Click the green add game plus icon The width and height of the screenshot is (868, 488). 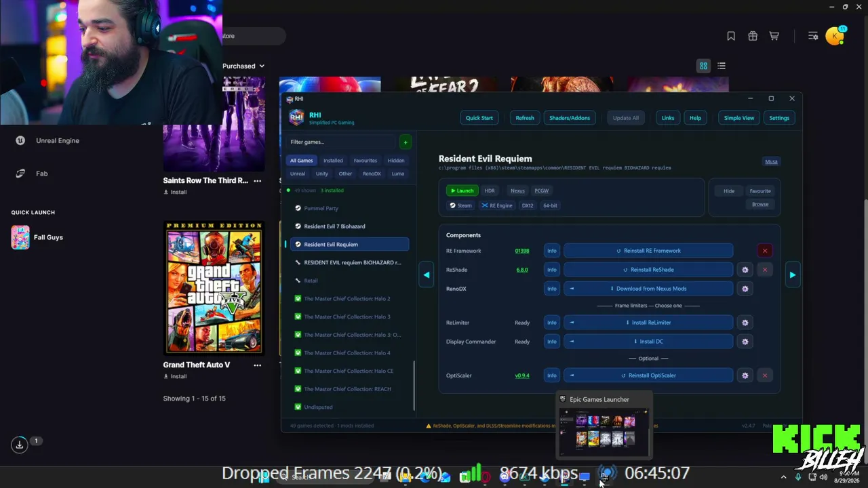click(x=405, y=142)
